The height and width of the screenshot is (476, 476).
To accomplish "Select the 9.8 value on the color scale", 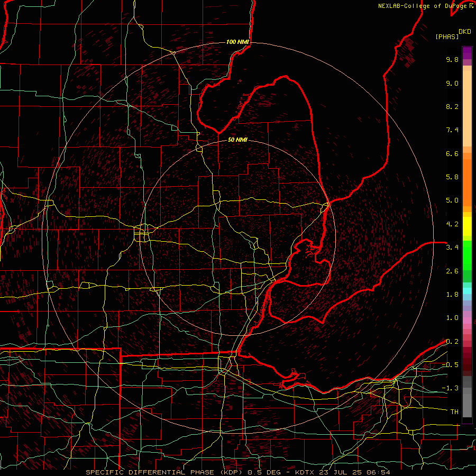I will [x=452, y=59].
